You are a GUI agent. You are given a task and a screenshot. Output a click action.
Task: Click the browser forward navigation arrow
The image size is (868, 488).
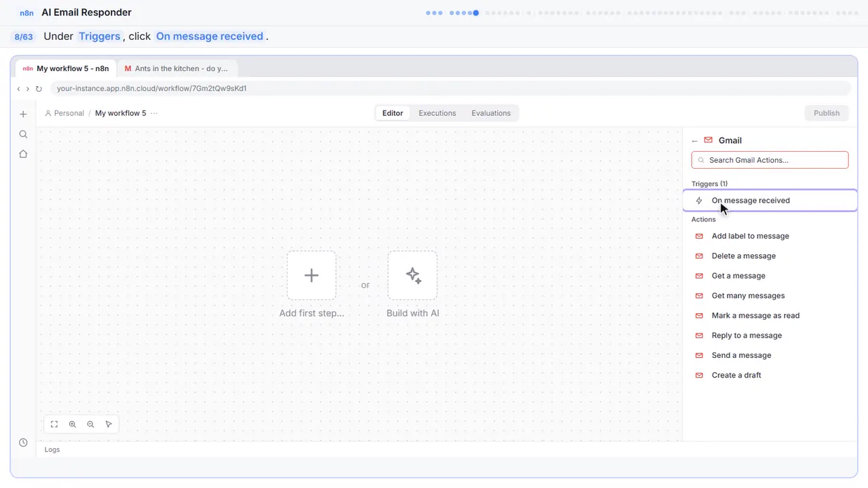click(28, 89)
